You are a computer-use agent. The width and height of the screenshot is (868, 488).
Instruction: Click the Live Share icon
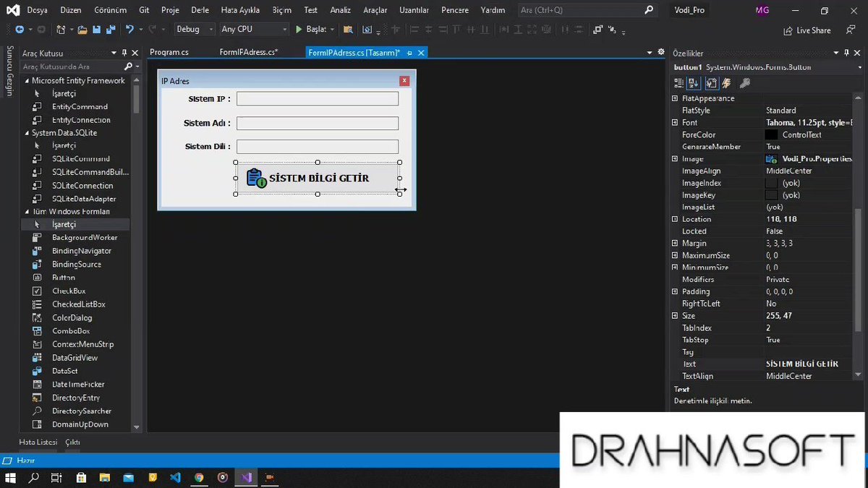click(x=788, y=30)
